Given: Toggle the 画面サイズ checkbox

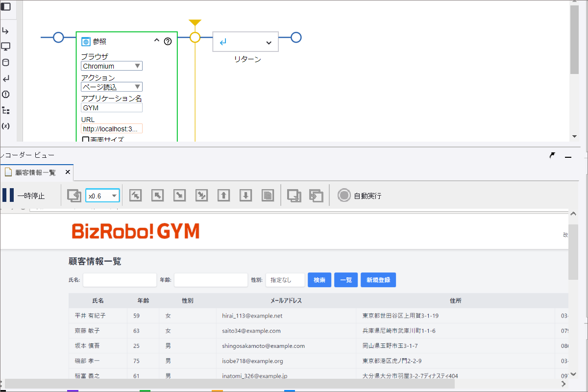Looking at the screenshot, I should tap(86, 140).
